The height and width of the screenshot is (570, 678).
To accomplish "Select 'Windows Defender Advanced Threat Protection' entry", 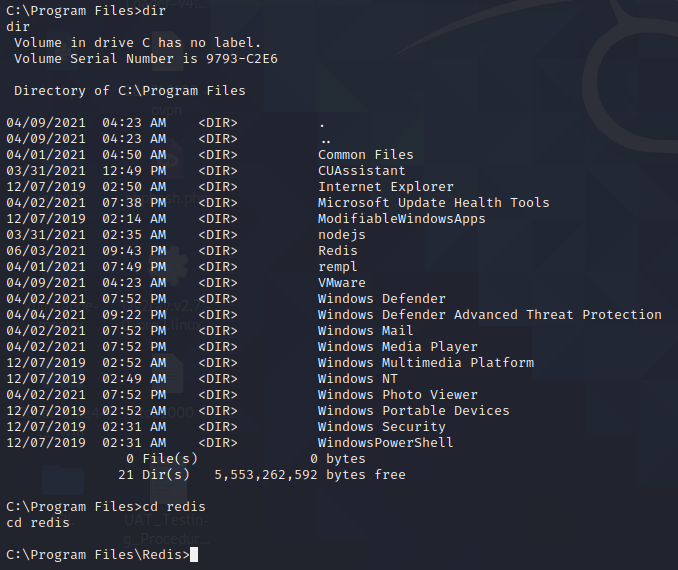I will pos(490,315).
